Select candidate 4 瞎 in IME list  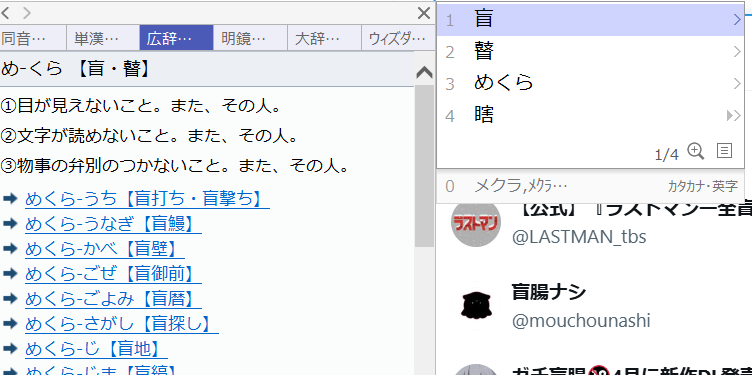point(590,115)
